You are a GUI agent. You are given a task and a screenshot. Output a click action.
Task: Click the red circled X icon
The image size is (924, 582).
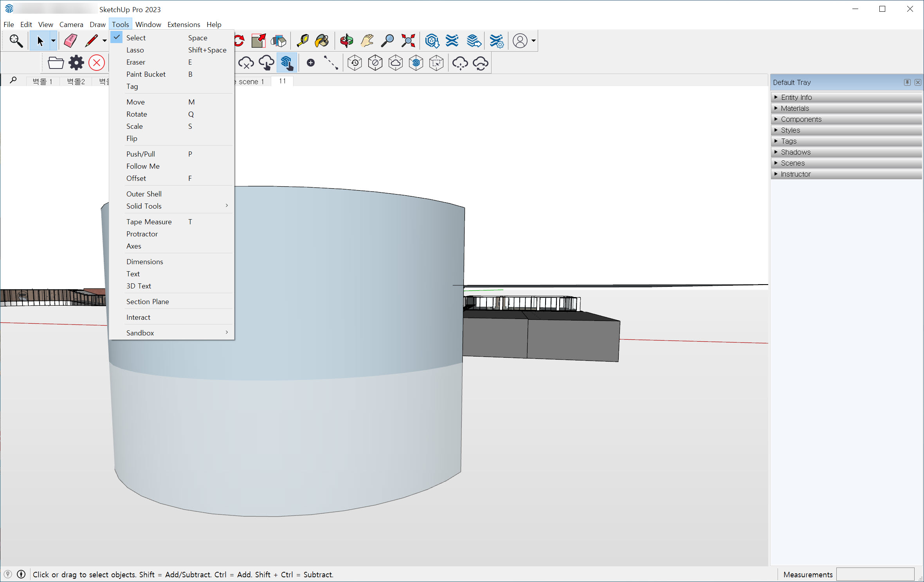(97, 63)
